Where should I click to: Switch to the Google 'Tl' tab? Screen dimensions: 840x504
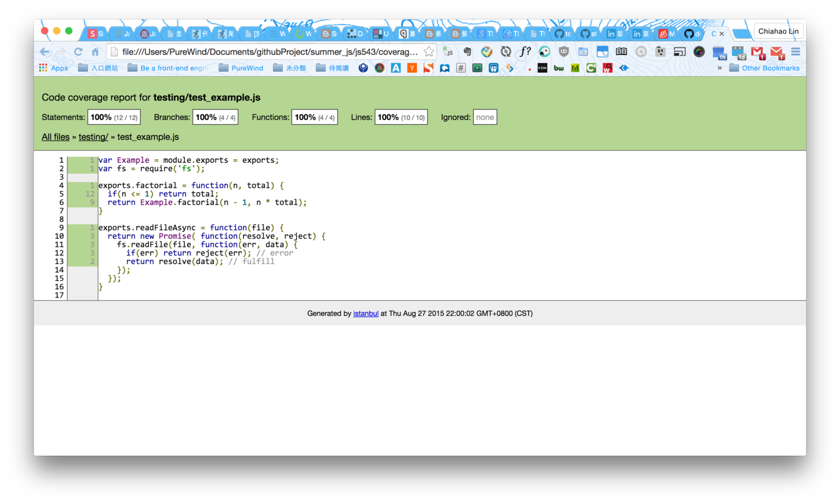[x=485, y=34]
